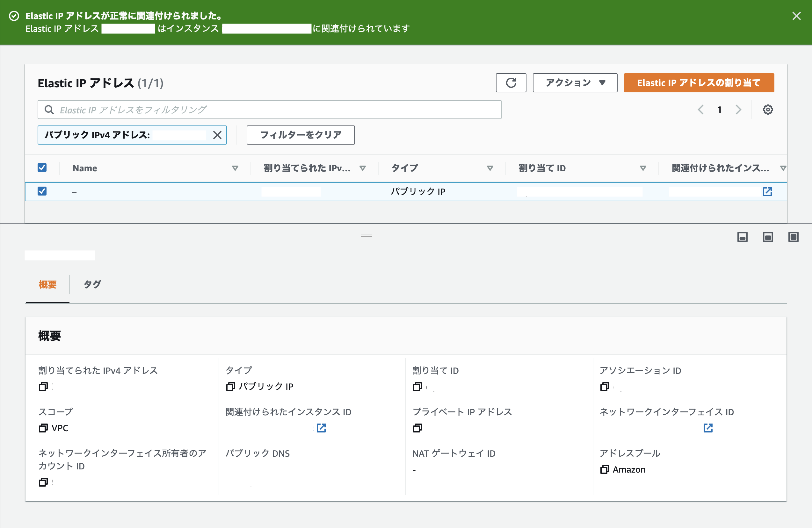
Task: Copy the network interface owner account ID
Action: click(43, 482)
